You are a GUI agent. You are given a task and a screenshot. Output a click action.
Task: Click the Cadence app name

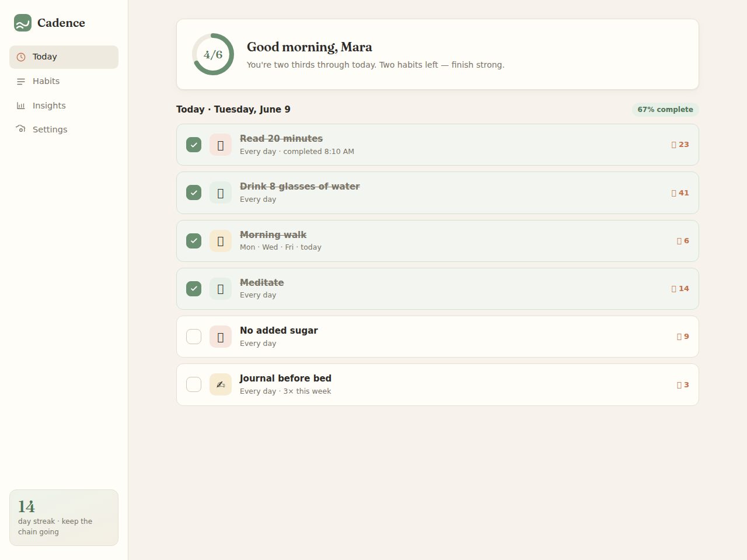pos(61,23)
